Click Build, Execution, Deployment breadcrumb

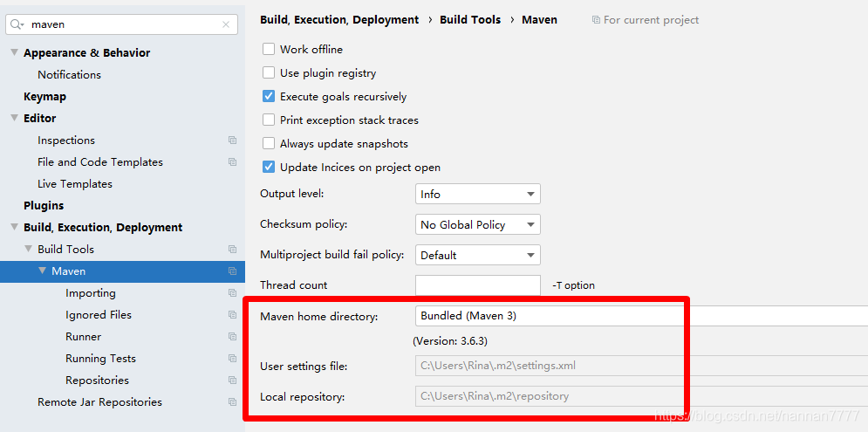339,20
